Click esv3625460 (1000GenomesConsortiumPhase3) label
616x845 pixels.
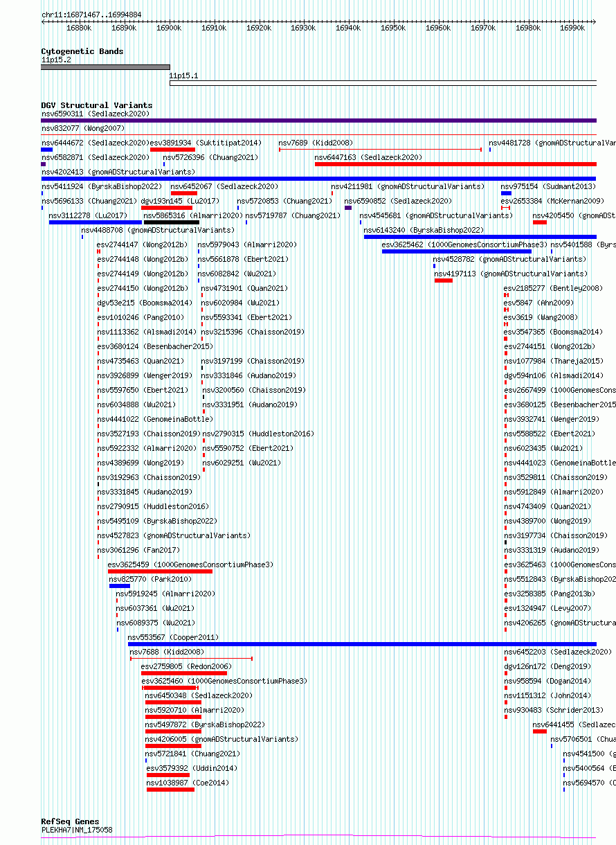pos(224,681)
